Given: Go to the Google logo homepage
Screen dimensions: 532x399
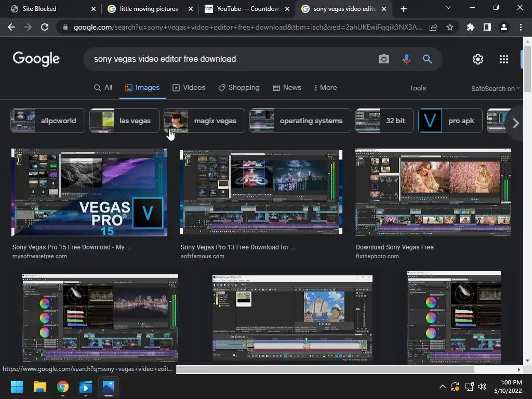Looking at the screenshot, I should point(36,59).
